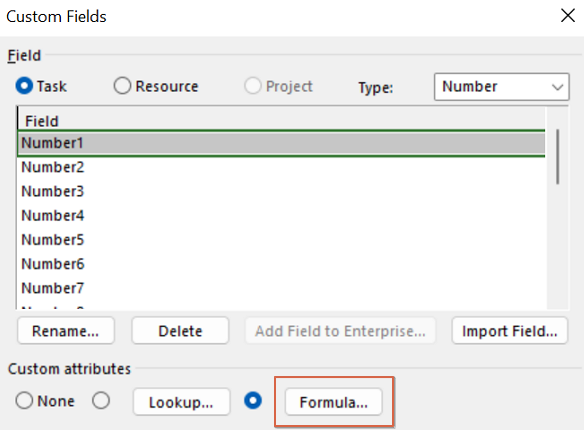The height and width of the screenshot is (430, 584).
Task: Click the Rename... button
Action: pos(66,331)
